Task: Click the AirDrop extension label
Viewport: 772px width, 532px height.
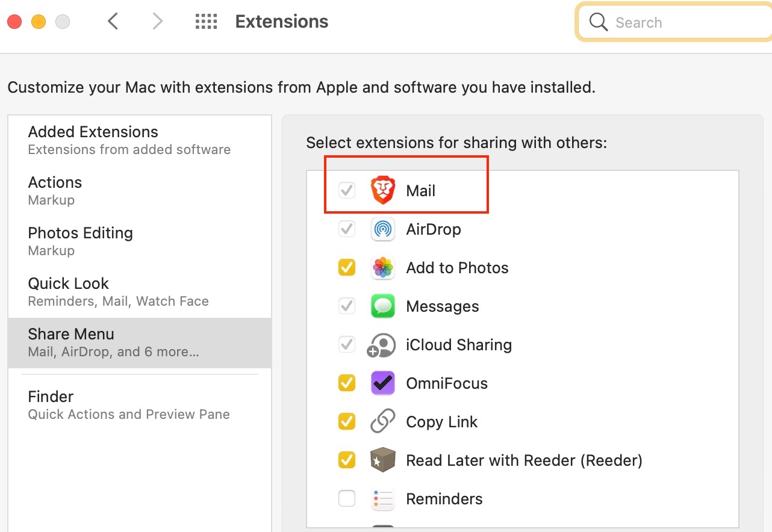Action: tap(434, 229)
